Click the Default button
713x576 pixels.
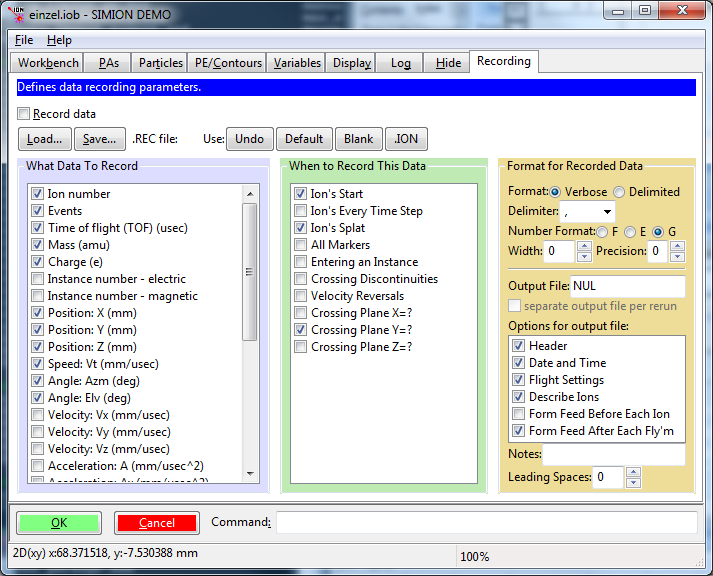(304, 139)
